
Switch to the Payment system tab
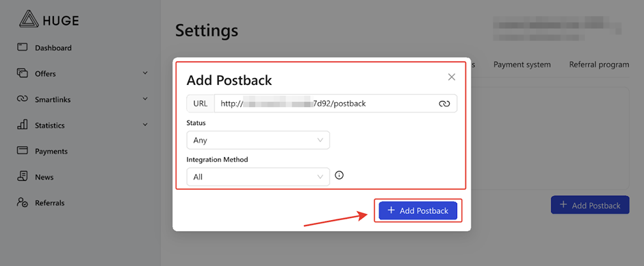pyautogui.click(x=522, y=64)
